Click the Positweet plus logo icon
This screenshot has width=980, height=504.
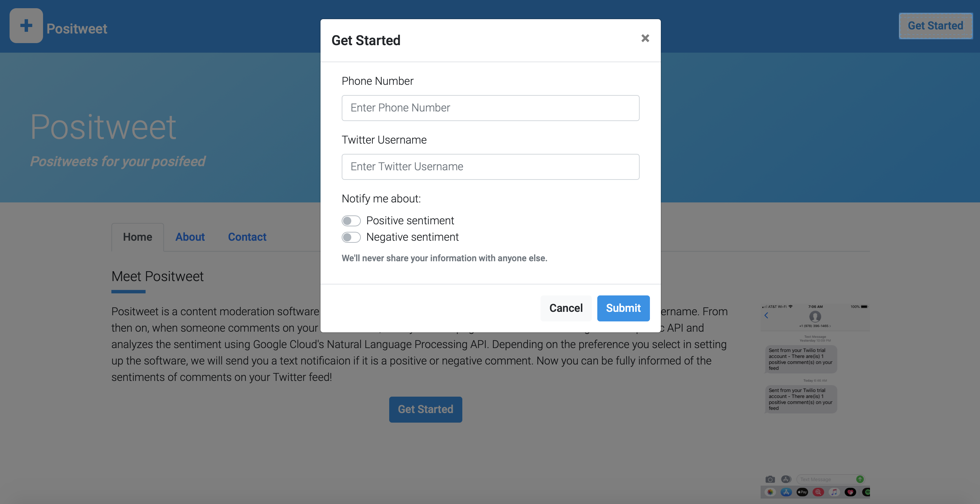(x=26, y=26)
